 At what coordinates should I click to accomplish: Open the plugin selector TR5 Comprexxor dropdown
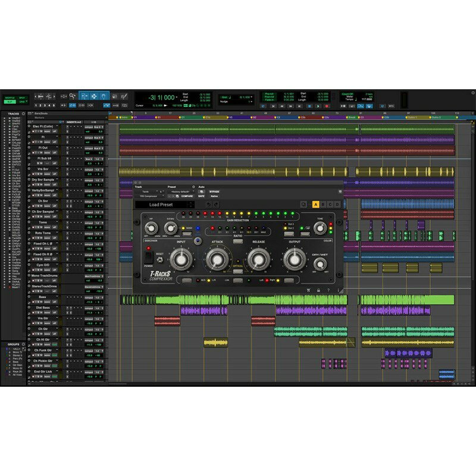[x=149, y=196]
